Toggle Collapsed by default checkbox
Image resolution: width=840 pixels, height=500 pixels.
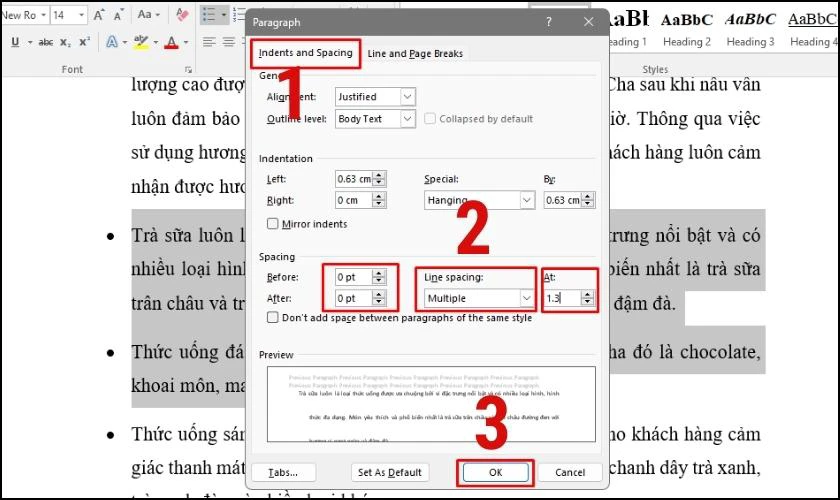pyautogui.click(x=430, y=118)
